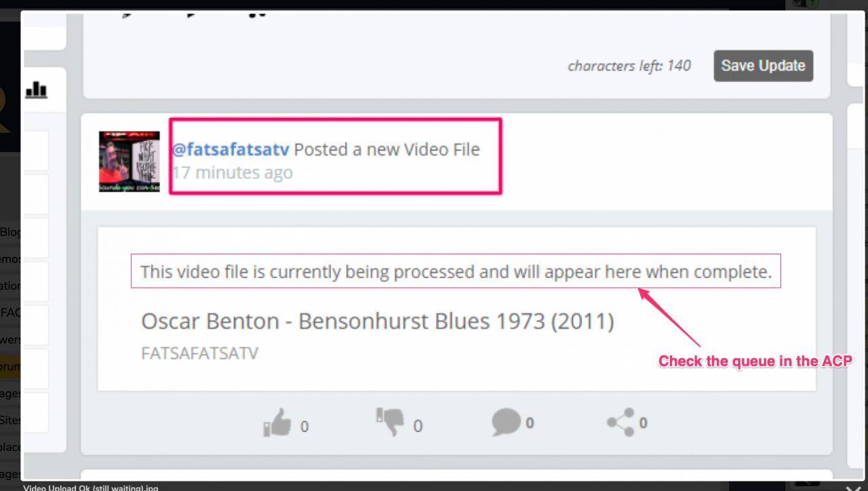Image resolution: width=868 pixels, height=491 pixels.
Task: Click the Sites item in left sidebar
Action: click(x=11, y=420)
